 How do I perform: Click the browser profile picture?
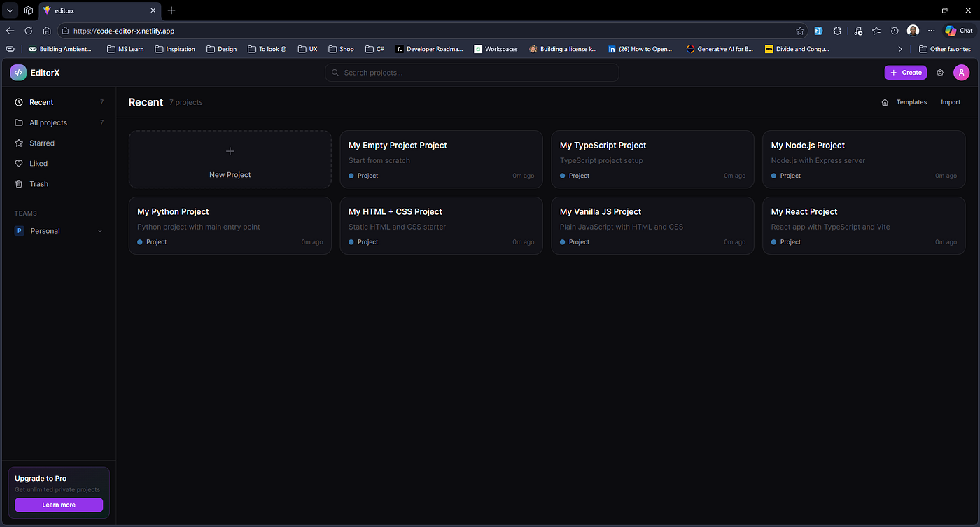tap(913, 31)
